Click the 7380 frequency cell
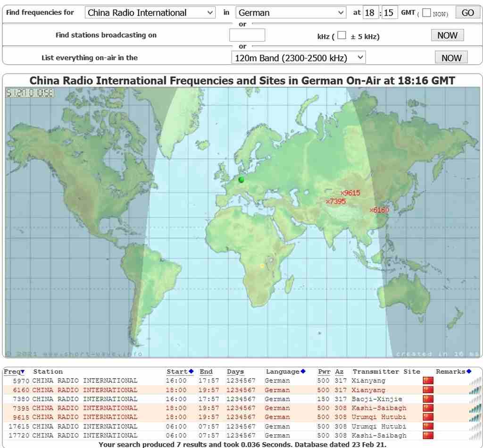 click(x=21, y=399)
